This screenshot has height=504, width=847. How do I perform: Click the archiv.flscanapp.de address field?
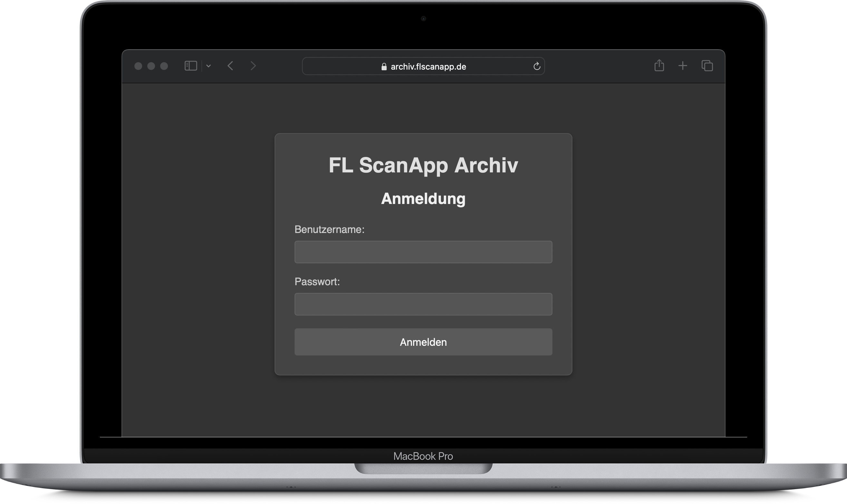click(x=428, y=67)
